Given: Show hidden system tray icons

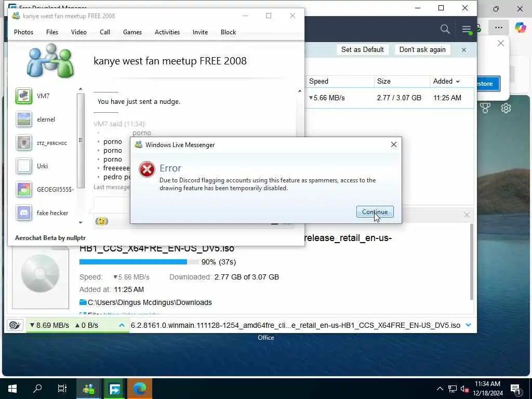Looking at the screenshot, I should point(440,389).
